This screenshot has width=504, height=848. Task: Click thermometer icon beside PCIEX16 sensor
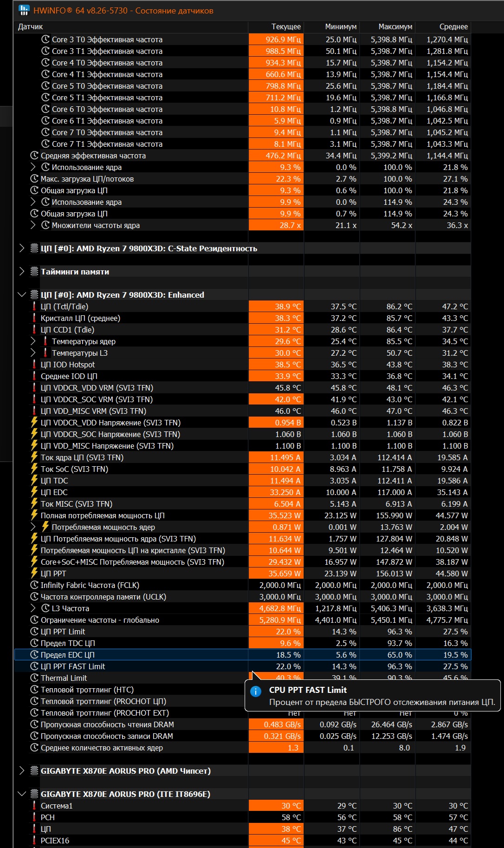click(x=34, y=841)
